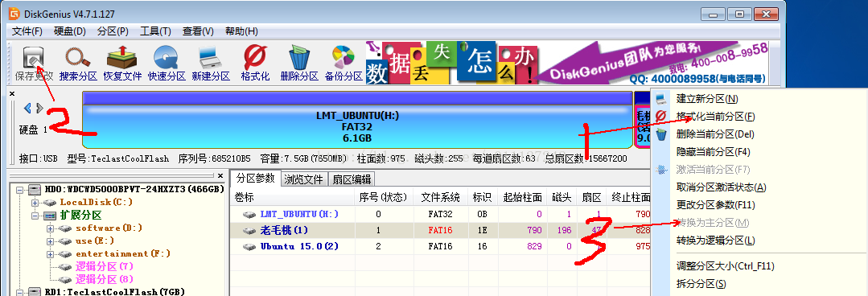Click the 标识 column header
Viewport: 868px width, 296px height.
[482, 198]
